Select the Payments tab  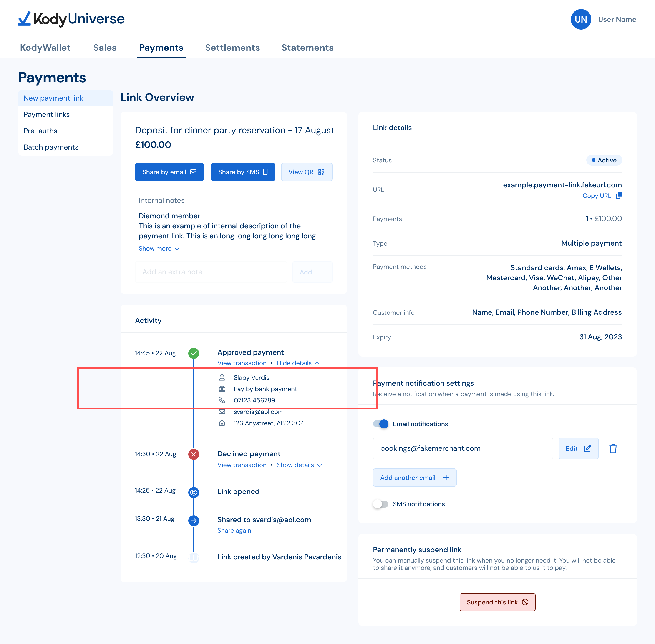(161, 48)
